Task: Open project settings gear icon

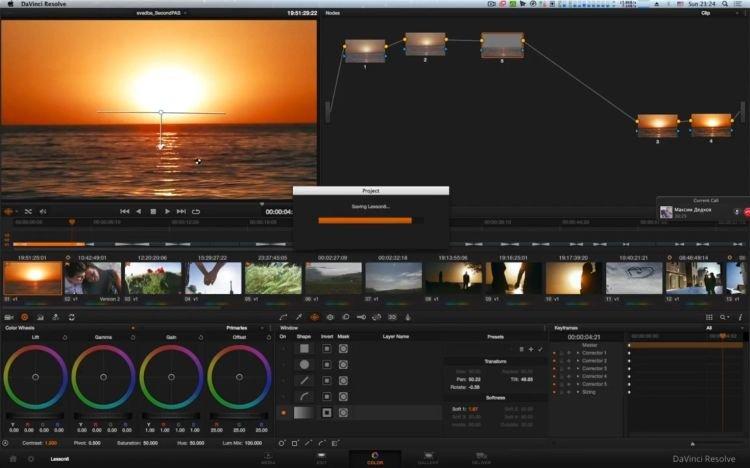Action: tap(31, 459)
